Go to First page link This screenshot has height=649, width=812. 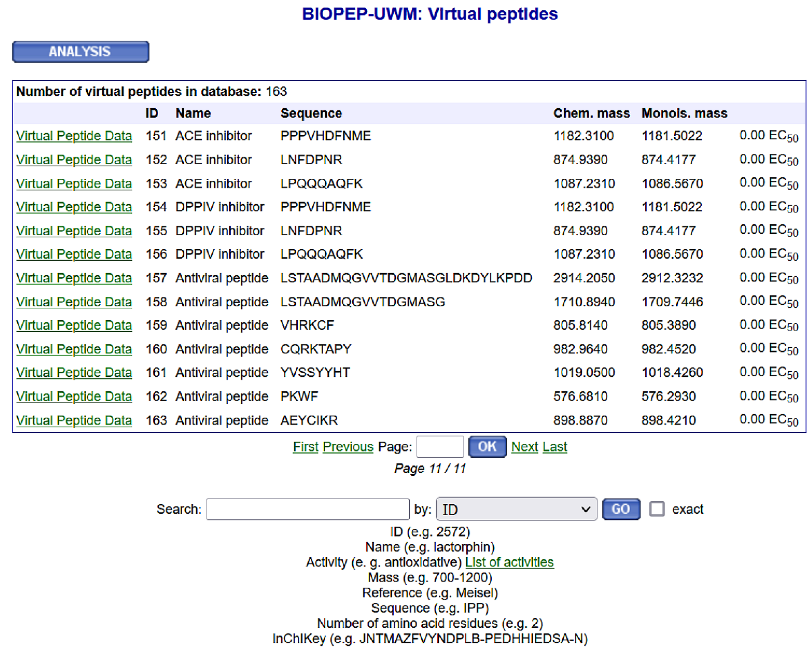click(x=306, y=447)
